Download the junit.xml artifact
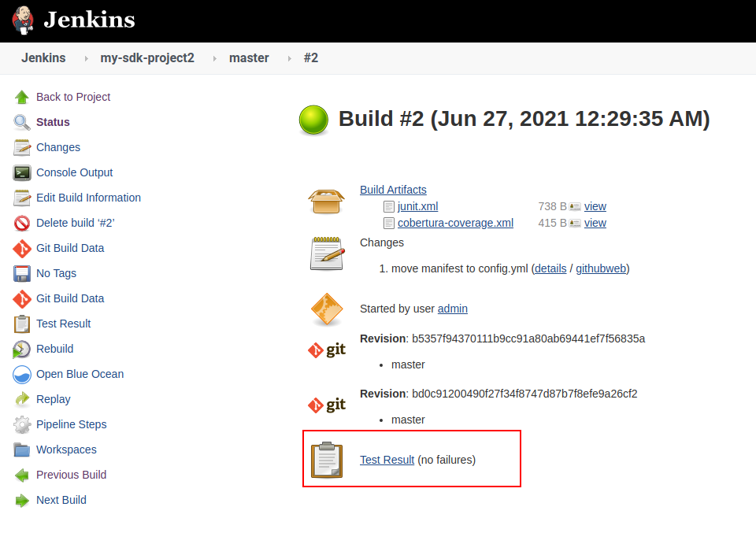 click(417, 206)
